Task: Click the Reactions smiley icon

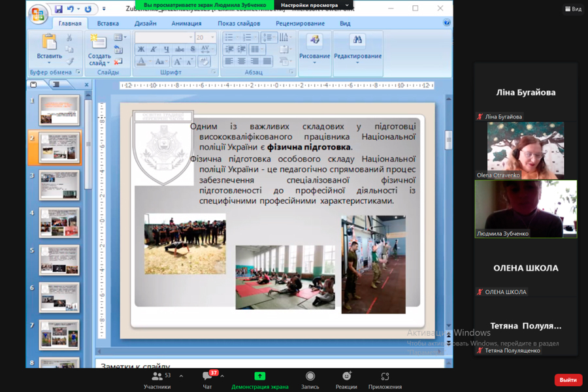Action: pos(346,377)
